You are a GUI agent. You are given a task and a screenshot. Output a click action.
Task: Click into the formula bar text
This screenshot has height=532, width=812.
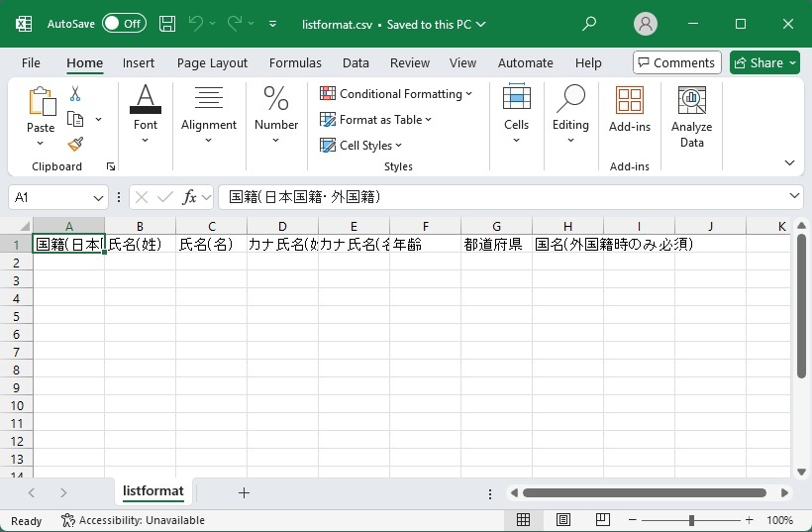point(502,197)
